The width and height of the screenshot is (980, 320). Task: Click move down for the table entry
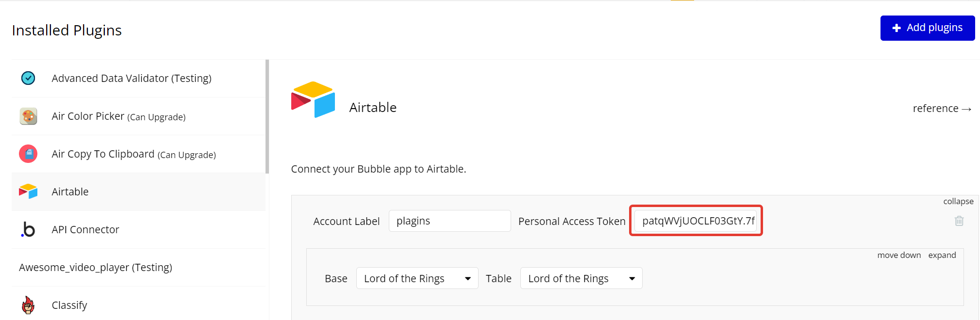click(x=898, y=255)
